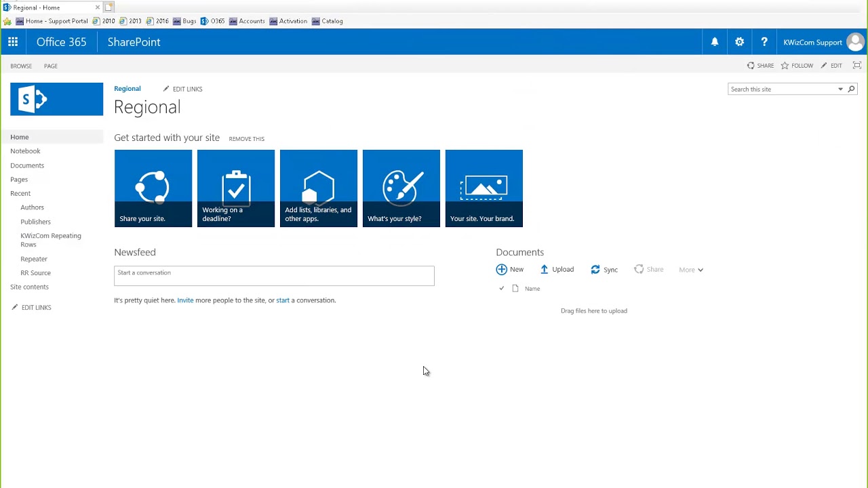The height and width of the screenshot is (488, 868).
Task: Toggle select-all checkmark in Documents list
Action: pos(502,289)
